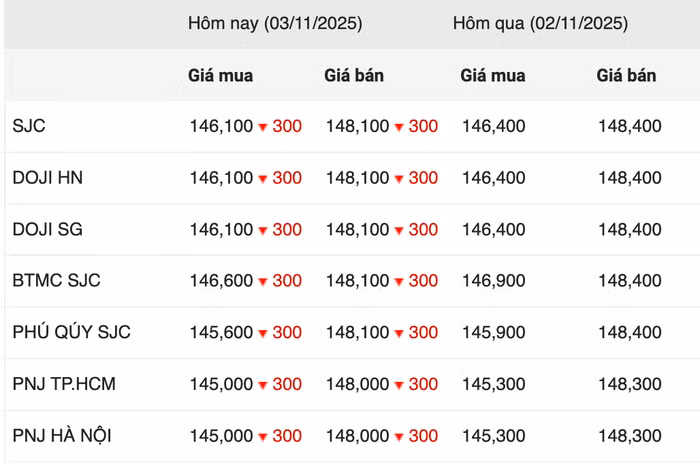Screen dimensions: 700x464
Task: Click yesterday's 146,900 buy price for BTMC SJC
Action: pos(493,281)
